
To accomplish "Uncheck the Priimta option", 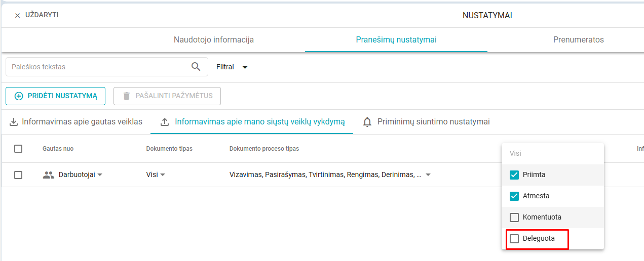I will coord(514,175).
